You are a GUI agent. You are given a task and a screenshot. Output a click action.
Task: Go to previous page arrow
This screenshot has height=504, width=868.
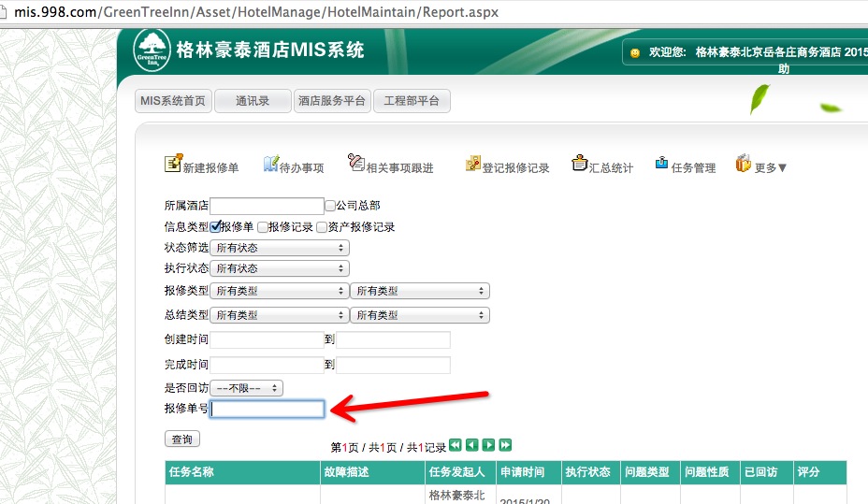[471, 445]
